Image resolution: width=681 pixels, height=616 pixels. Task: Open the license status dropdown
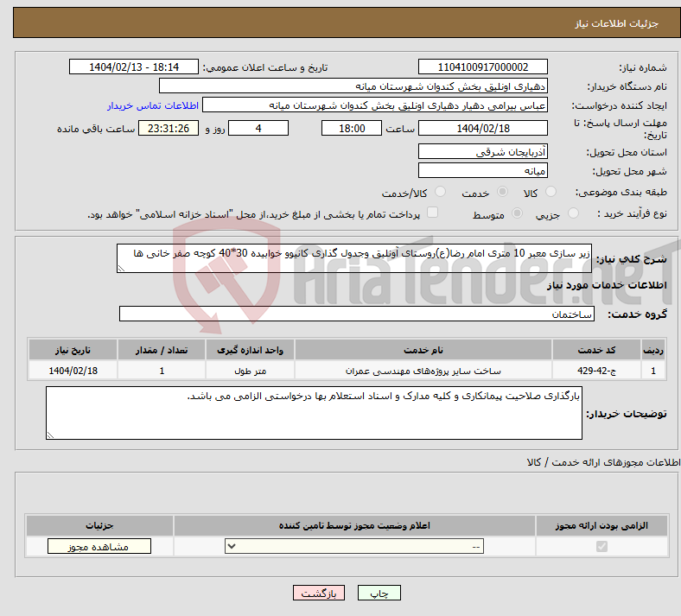tap(354, 546)
